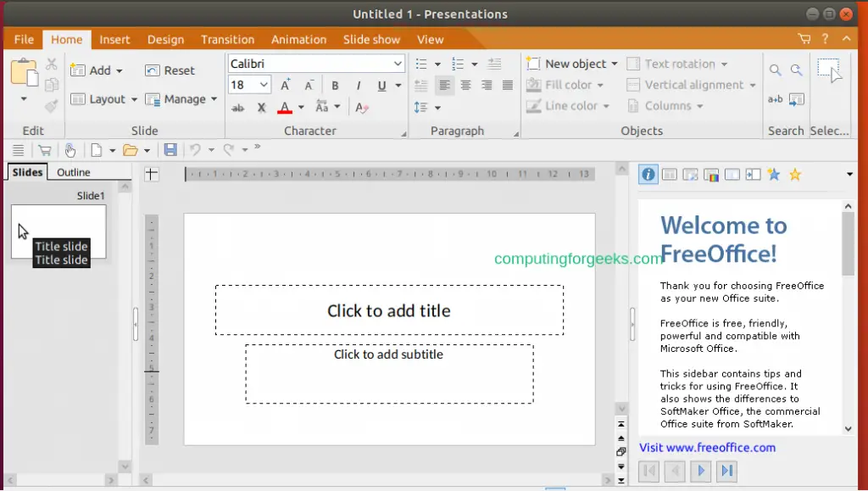Click the Replace a→b icon

coord(775,99)
